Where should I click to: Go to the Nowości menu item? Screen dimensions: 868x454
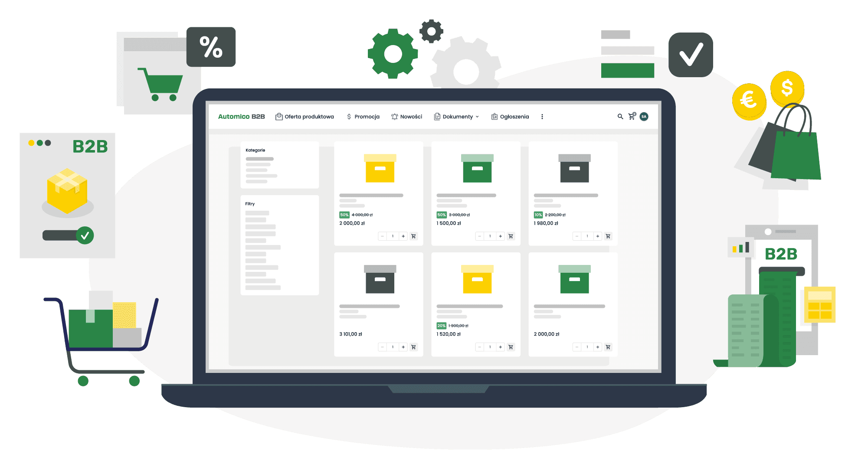406,117
